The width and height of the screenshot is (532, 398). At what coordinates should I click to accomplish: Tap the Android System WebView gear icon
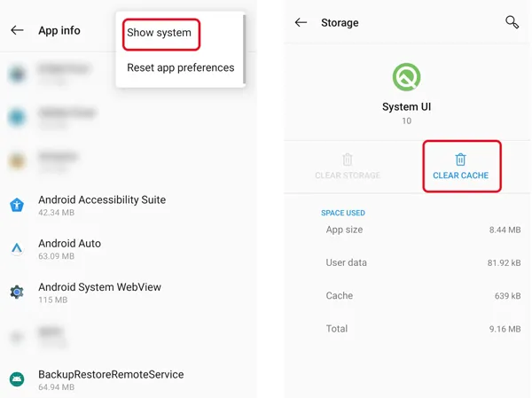17,292
